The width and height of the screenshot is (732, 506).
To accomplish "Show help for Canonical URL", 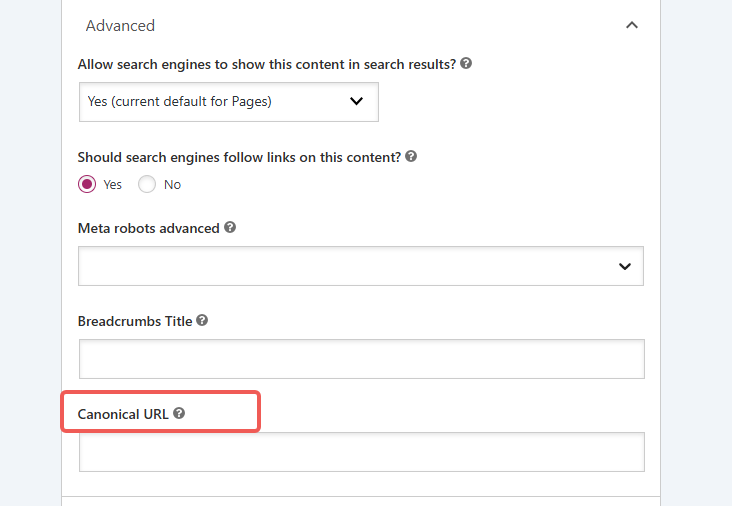I will pyautogui.click(x=179, y=413).
